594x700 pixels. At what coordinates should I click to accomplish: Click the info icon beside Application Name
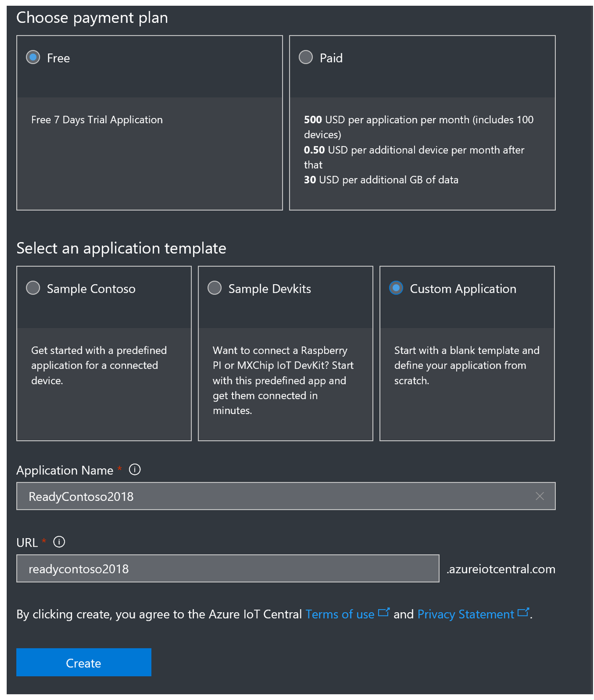click(135, 469)
